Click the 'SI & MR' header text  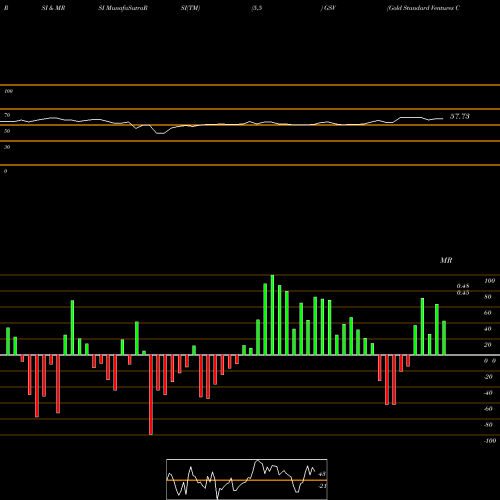pyautogui.click(x=53, y=8)
